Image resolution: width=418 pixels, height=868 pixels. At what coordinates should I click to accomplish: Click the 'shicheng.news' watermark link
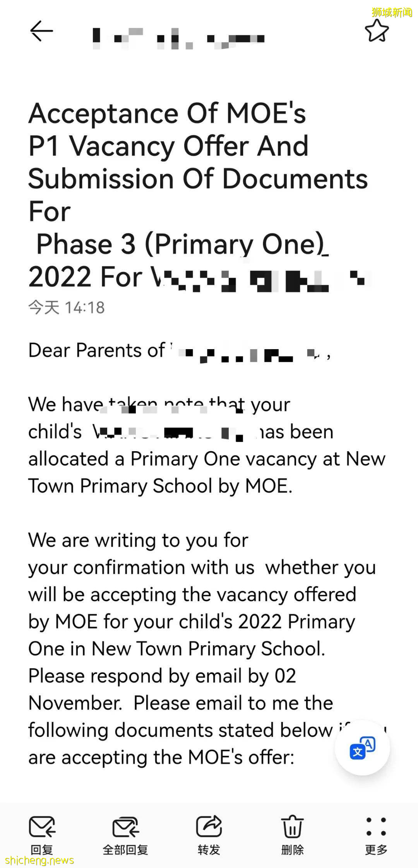39,860
